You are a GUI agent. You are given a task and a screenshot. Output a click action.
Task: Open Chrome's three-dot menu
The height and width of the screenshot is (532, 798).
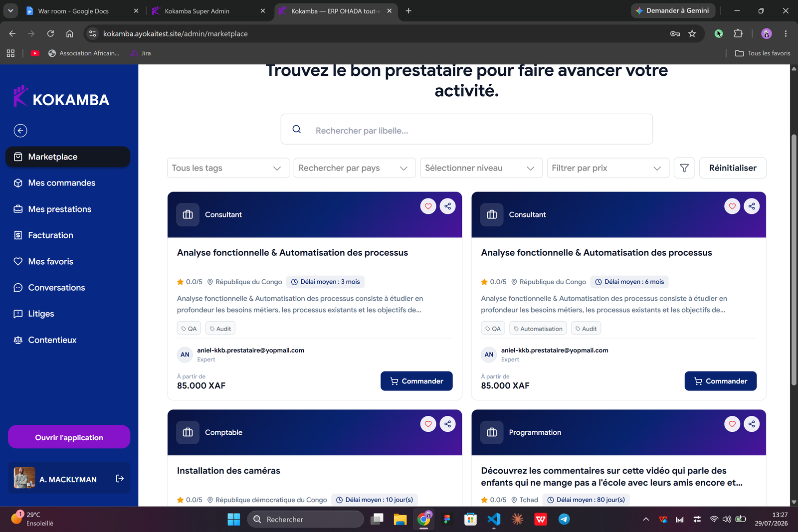(x=786, y=33)
